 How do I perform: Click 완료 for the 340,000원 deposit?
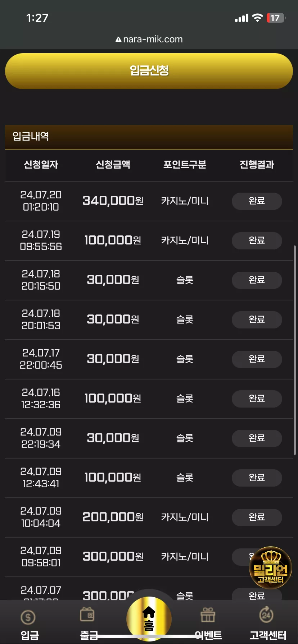tap(257, 201)
